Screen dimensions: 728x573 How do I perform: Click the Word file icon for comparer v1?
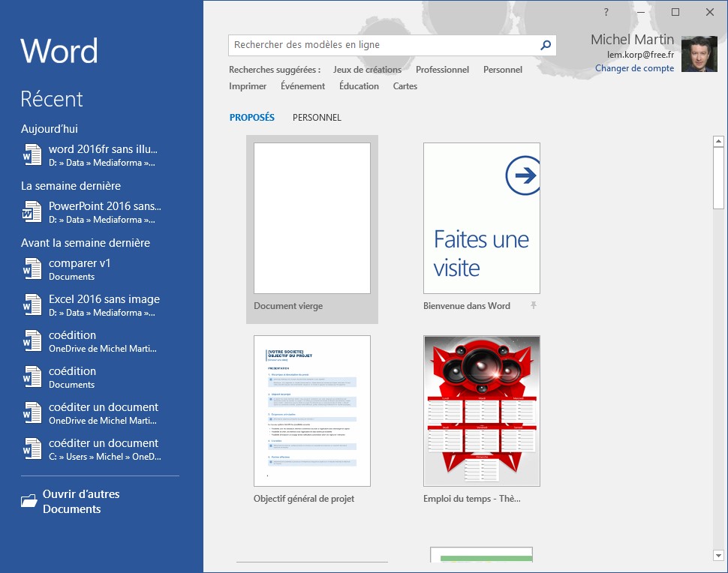pos(32,269)
